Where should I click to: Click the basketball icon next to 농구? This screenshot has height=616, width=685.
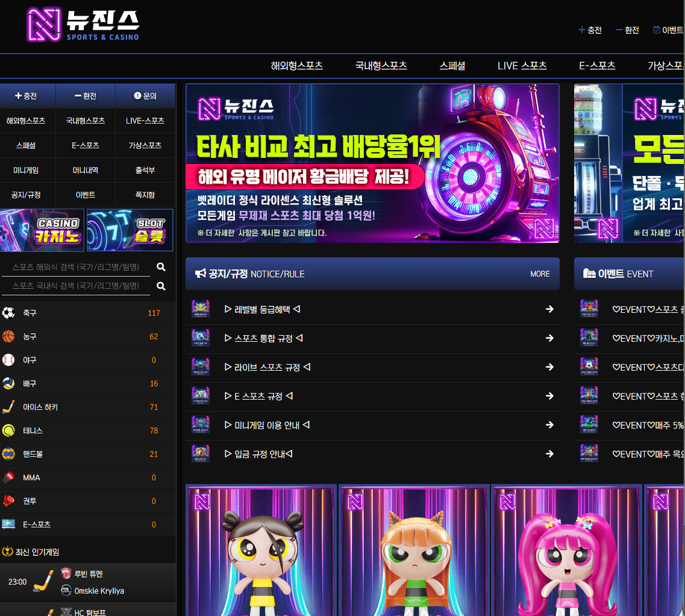coord(8,337)
